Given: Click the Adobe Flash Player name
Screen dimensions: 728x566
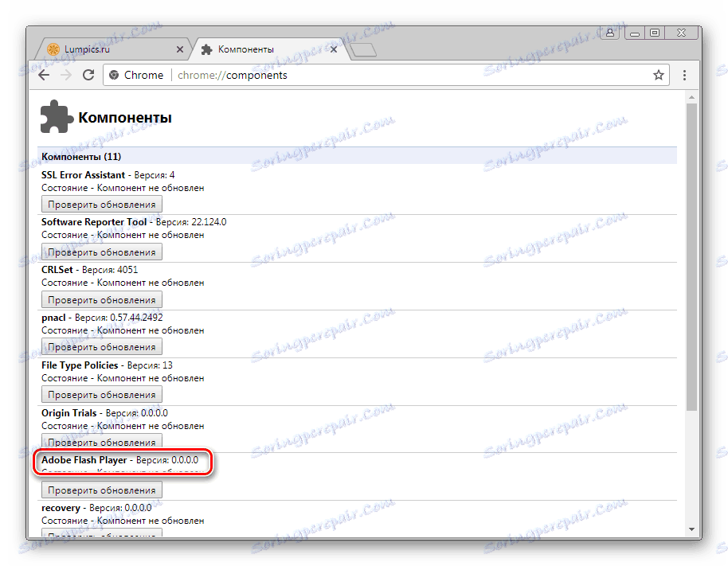Looking at the screenshot, I should [x=84, y=460].
